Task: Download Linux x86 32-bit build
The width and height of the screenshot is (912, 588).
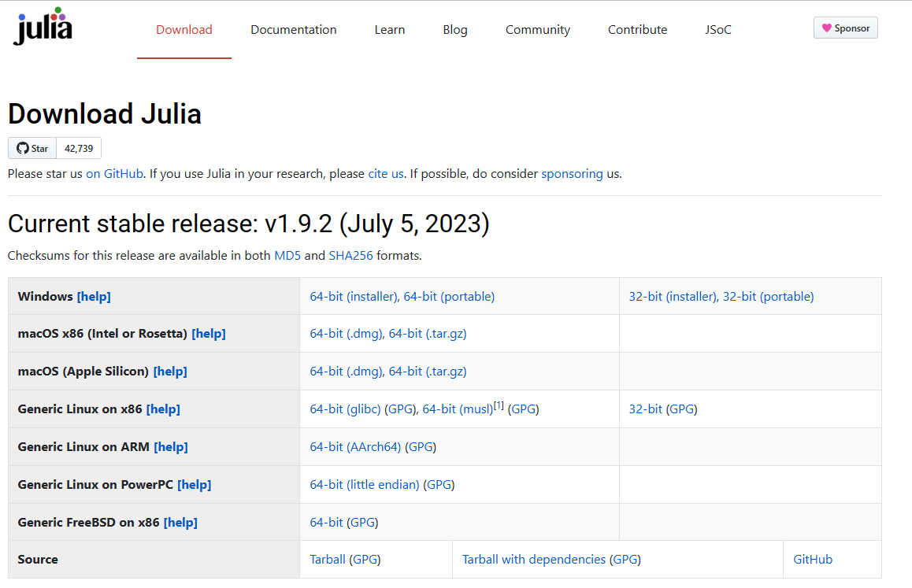Action: click(x=645, y=409)
